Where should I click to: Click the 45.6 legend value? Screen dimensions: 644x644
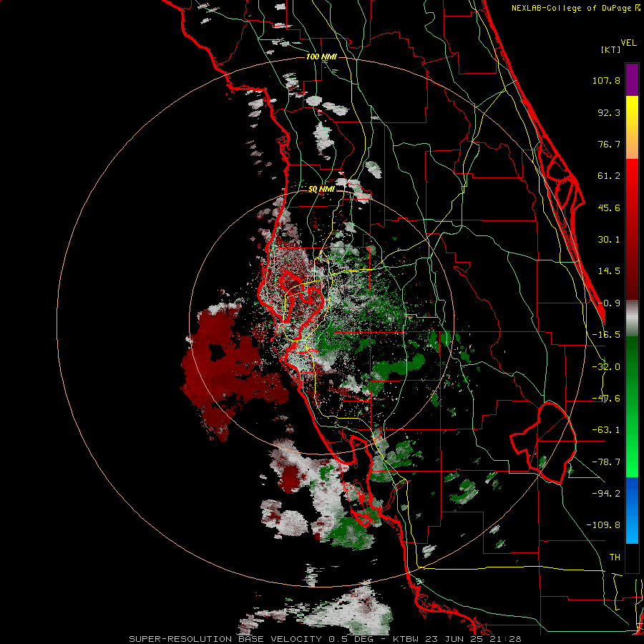coord(609,208)
